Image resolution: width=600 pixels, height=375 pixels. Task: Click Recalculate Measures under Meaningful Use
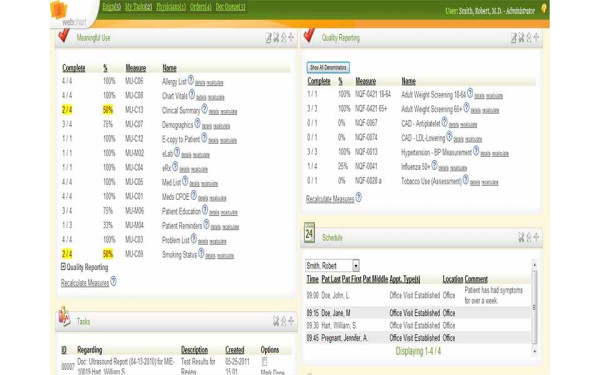(85, 283)
